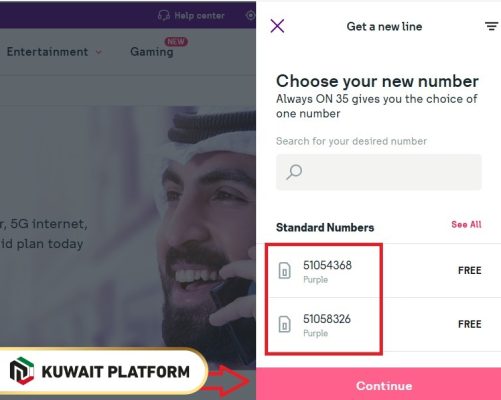This screenshot has width=501, height=400.
Task: Open the filter options icon
Action: pos(491,26)
